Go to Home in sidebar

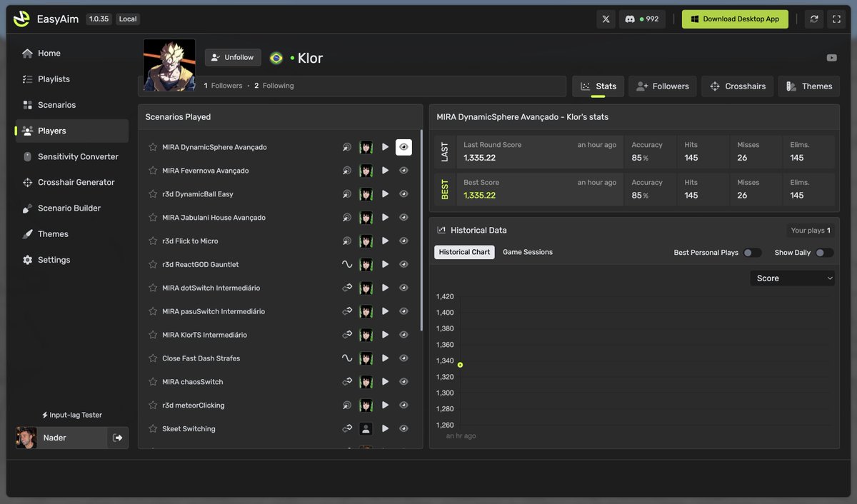[x=72, y=54]
